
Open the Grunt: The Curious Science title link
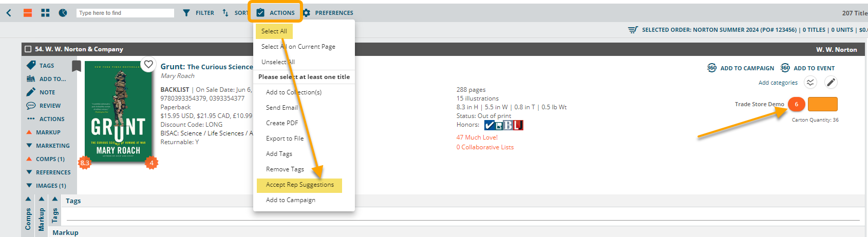pyautogui.click(x=206, y=67)
